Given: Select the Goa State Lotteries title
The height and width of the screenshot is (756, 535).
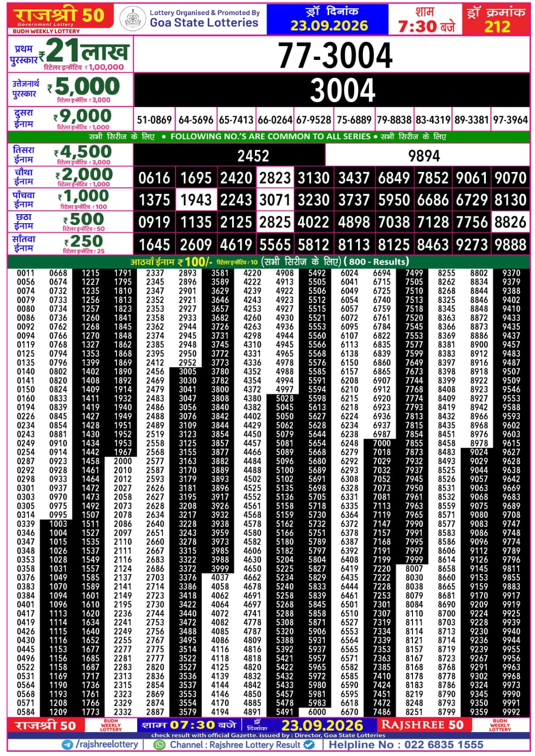Looking at the screenshot, I should pos(204,23).
